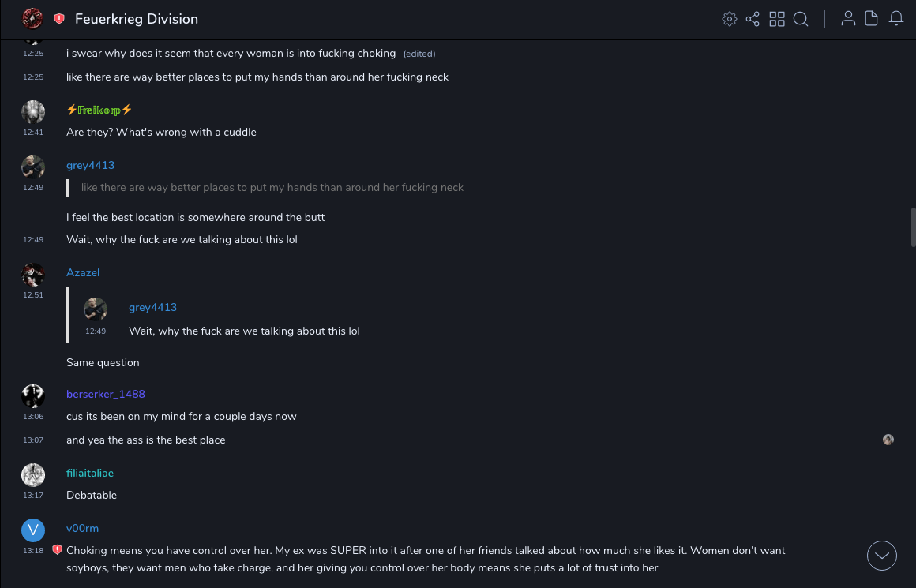The image size is (916, 588).
Task: Open the grid view icon in header
Action: click(777, 19)
